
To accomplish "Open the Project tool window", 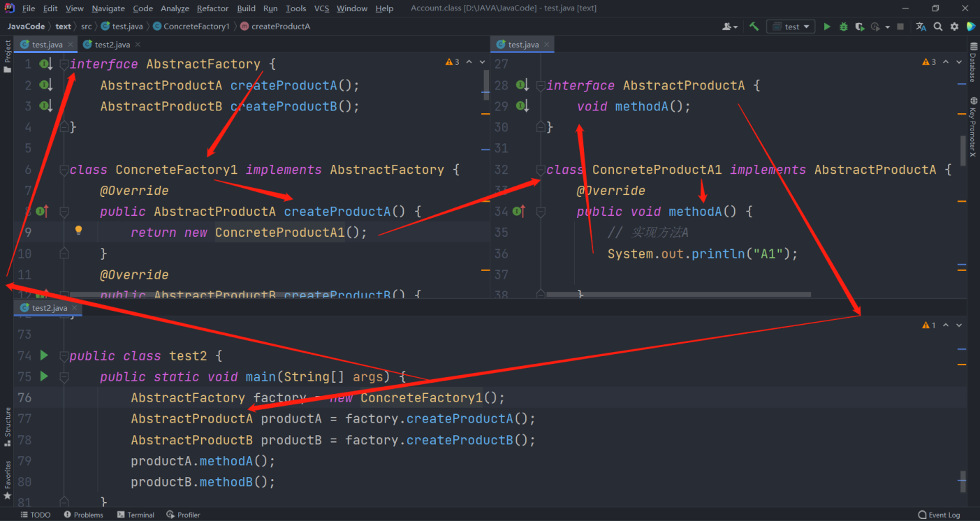I will [x=8, y=57].
